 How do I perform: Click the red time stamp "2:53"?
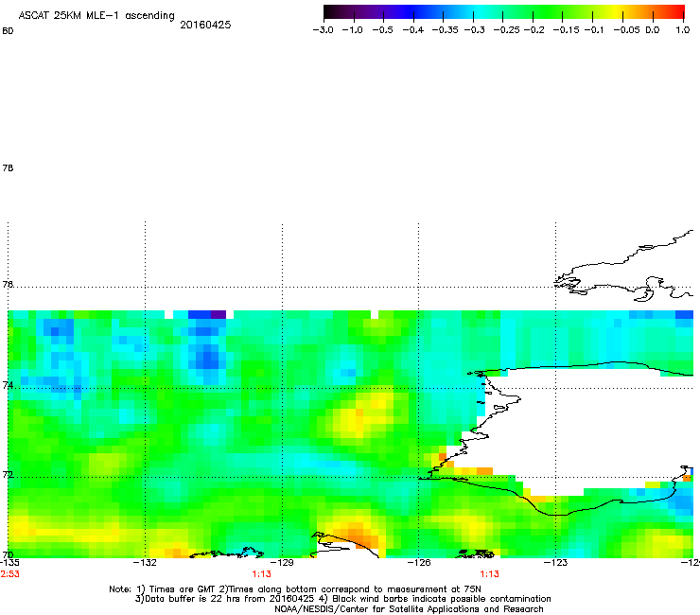[x=9, y=574]
